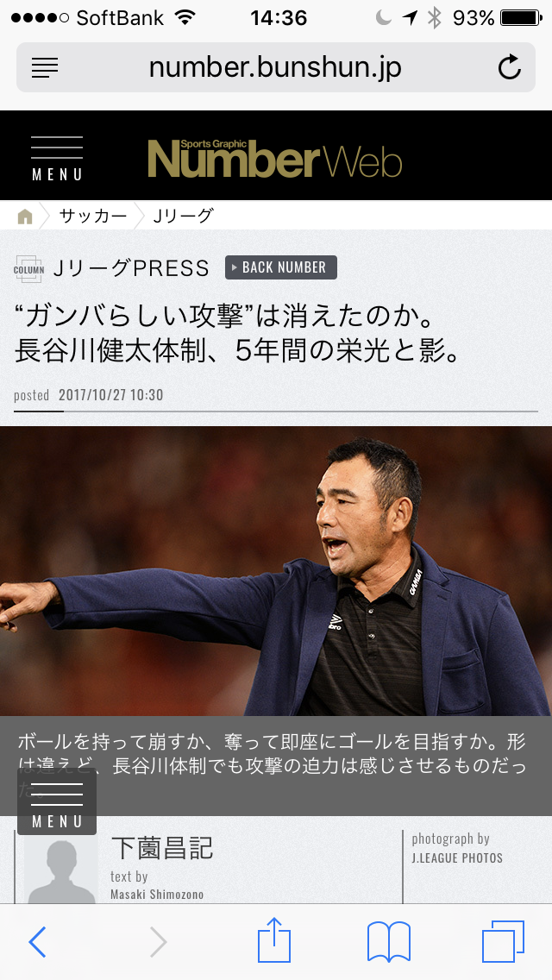Image resolution: width=552 pixels, height=980 pixels.
Task: Show Safari tabs overview icon
Action: [x=503, y=941]
